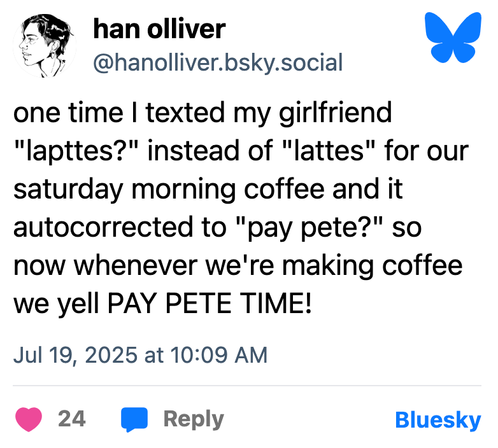Click the pink heart like icon
Viewport: 498px width, 448px height.
click(x=28, y=419)
